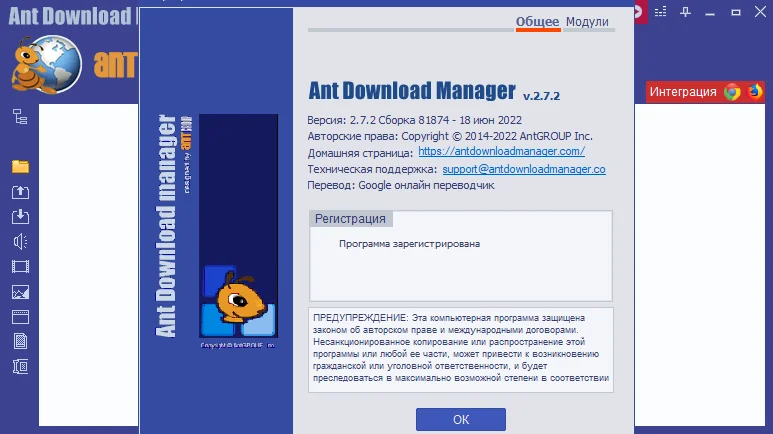The width and height of the screenshot is (773, 434).
Task: Open the category tree icon in sidebar
Action: coord(20,117)
